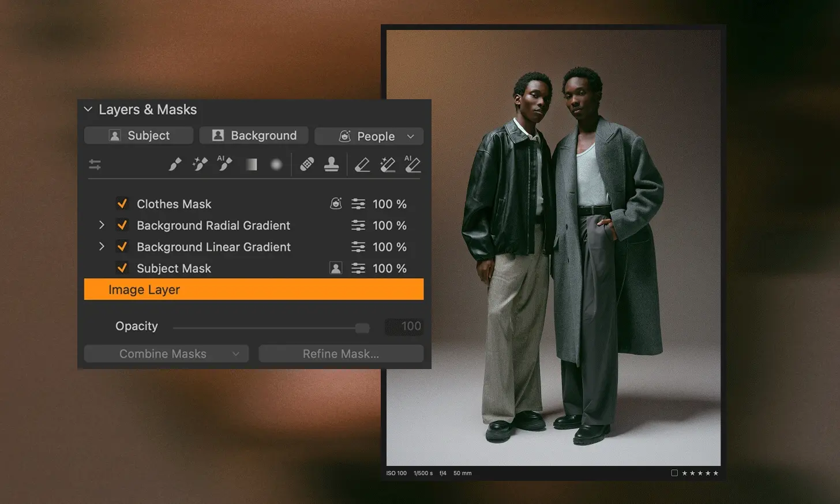Select the Magic Brush tool
Image resolution: width=840 pixels, height=504 pixels.
200,164
